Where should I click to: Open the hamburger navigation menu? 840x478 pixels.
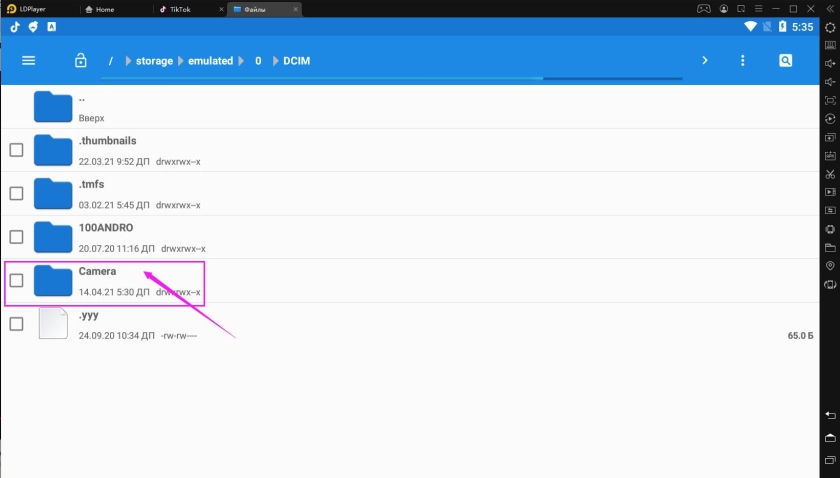29,61
